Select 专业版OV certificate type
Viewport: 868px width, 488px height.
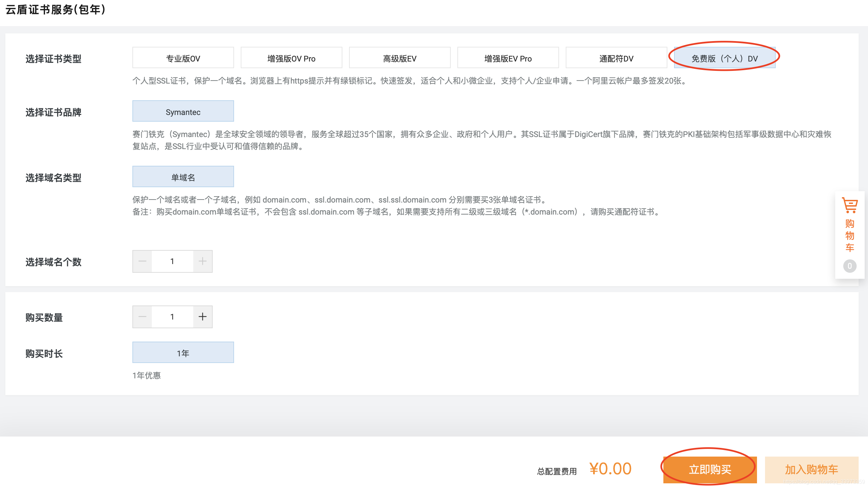pos(183,58)
